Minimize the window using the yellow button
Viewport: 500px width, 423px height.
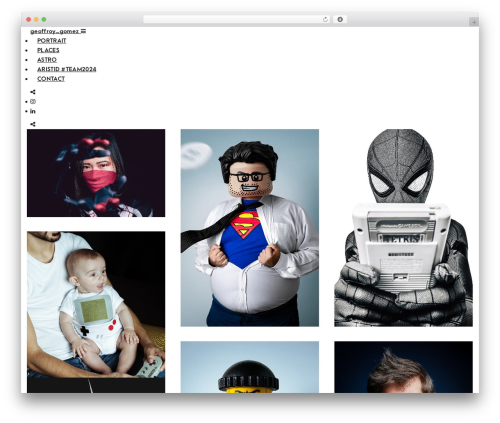coord(36,20)
